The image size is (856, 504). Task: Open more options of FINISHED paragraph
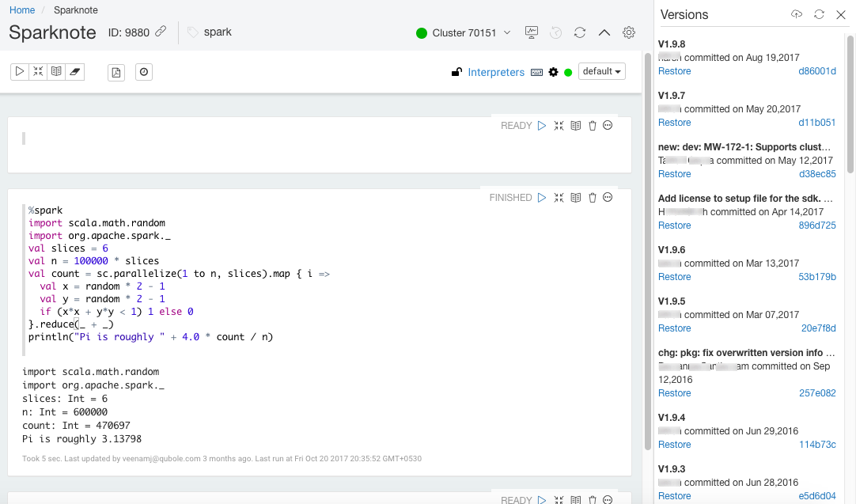(x=608, y=197)
